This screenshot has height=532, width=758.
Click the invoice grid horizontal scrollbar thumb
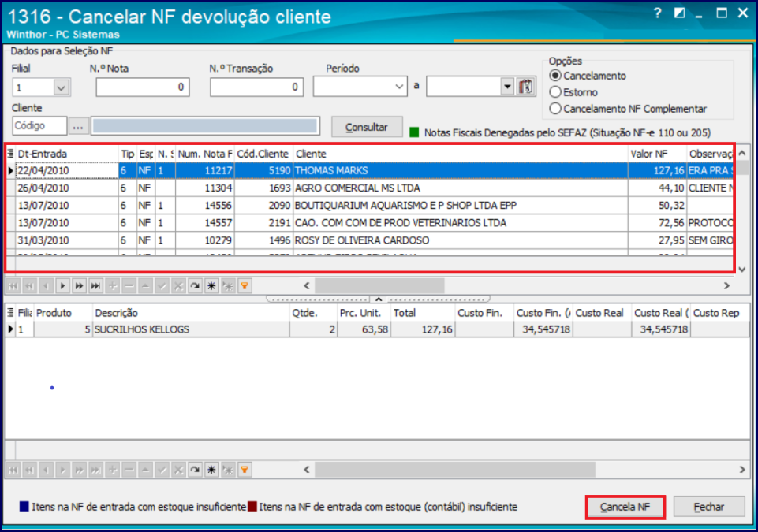click(x=379, y=286)
